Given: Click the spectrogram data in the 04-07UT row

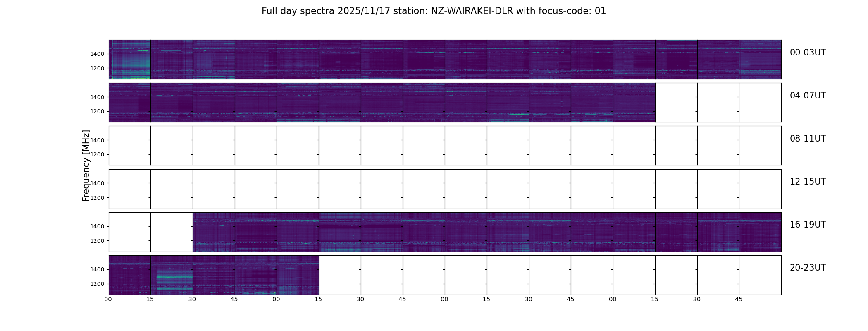Looking at the screenshot, I should 382,103.
